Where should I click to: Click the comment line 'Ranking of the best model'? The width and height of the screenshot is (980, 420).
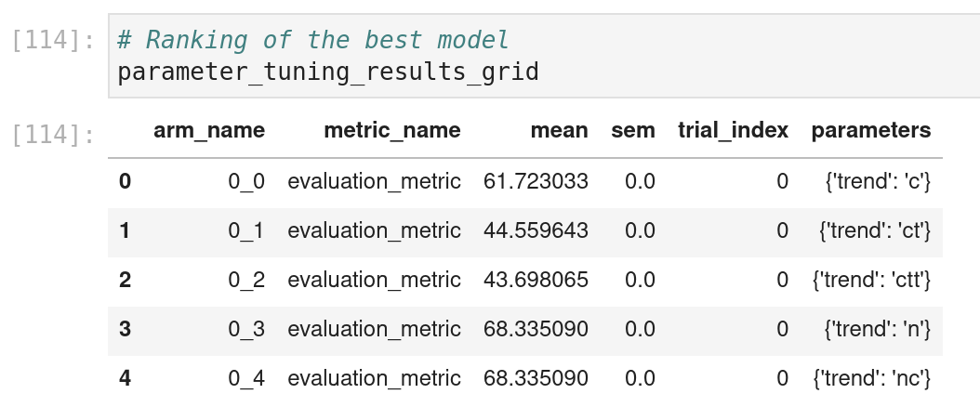313,40
